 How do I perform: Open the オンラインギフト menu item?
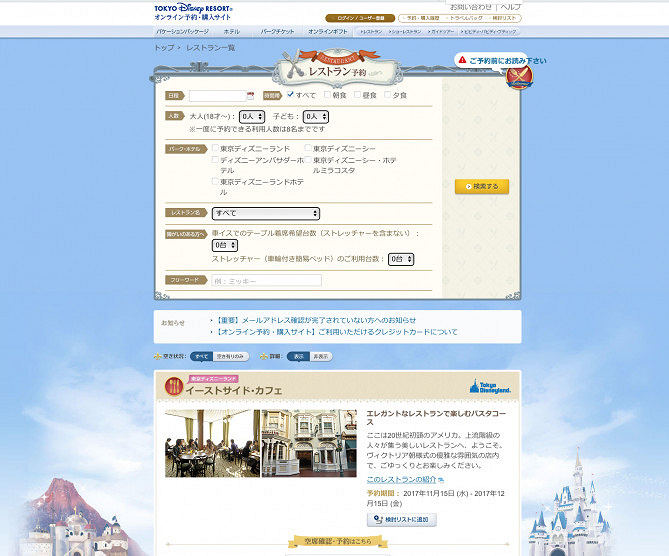click(x=328, y=32)
